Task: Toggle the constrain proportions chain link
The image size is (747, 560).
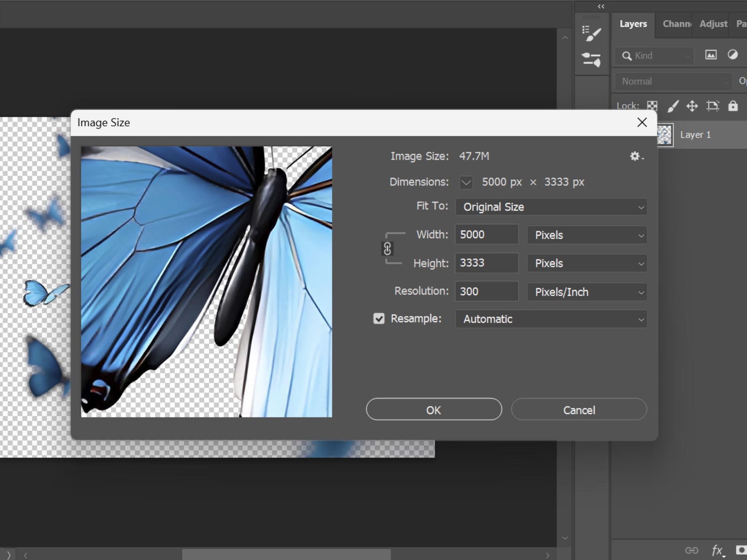Action: point(387,248)
